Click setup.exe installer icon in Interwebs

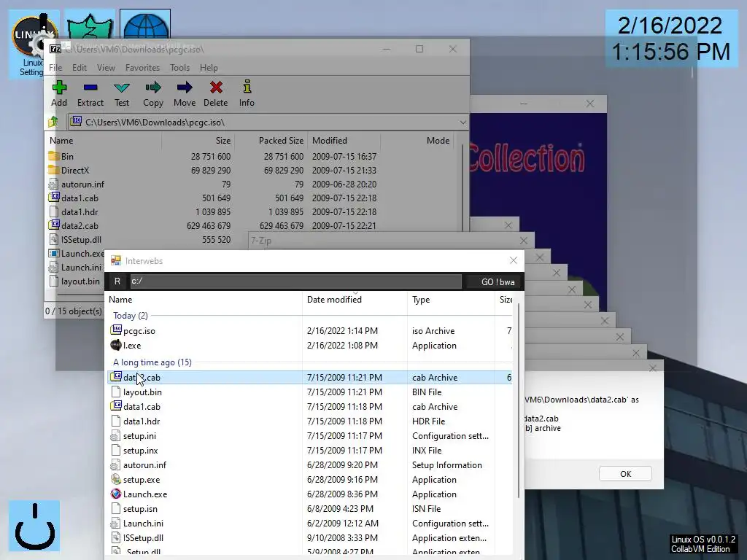point(115,479)
